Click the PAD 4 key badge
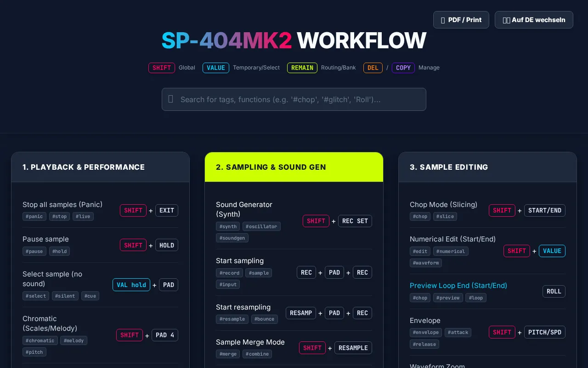Viewport: 588px width, 368px height. pyautogui.click(x=165, y=335)
